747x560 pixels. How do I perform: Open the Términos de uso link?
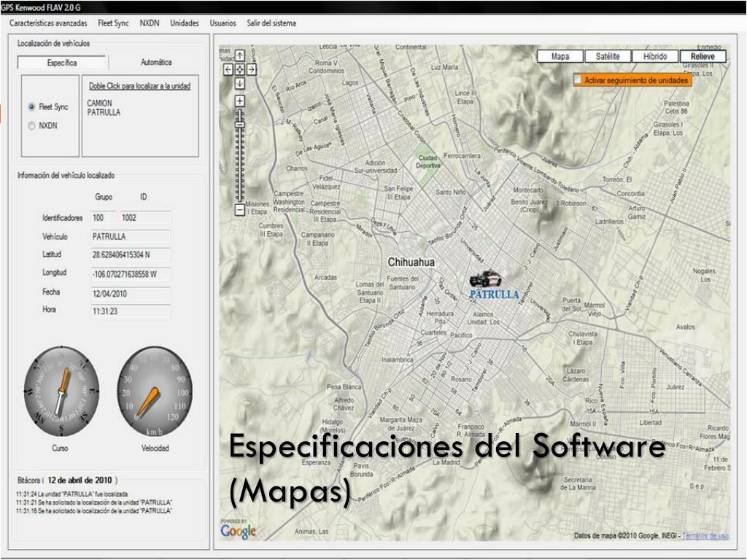705,536
